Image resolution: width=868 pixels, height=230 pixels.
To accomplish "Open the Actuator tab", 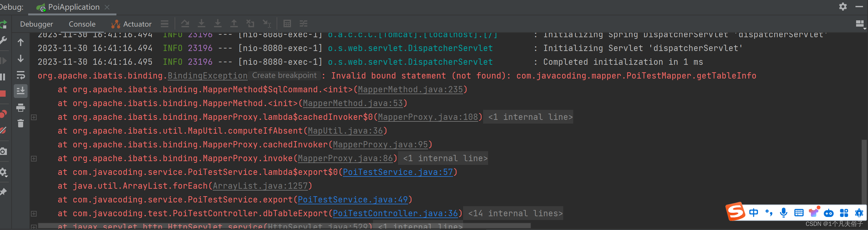I will (131, 24).
